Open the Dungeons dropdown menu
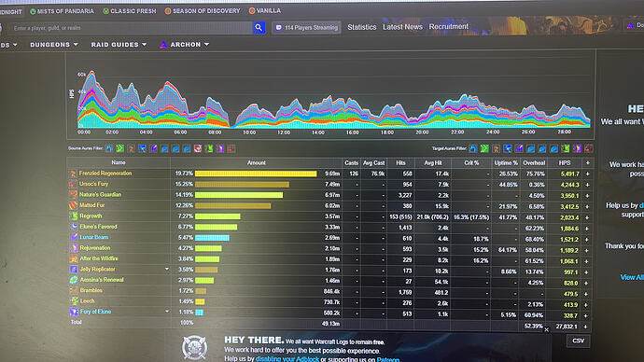The height and width of the screenshot is (362, 644). pos(54,45)
